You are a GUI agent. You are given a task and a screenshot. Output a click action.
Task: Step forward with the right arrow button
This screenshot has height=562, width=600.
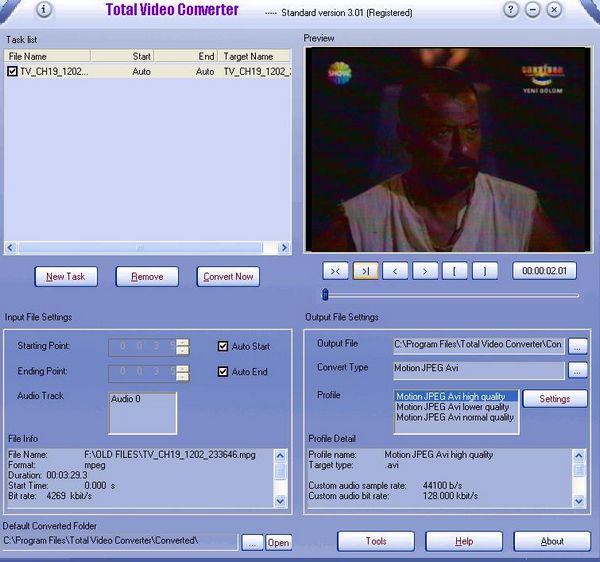[x=426, y=270]
